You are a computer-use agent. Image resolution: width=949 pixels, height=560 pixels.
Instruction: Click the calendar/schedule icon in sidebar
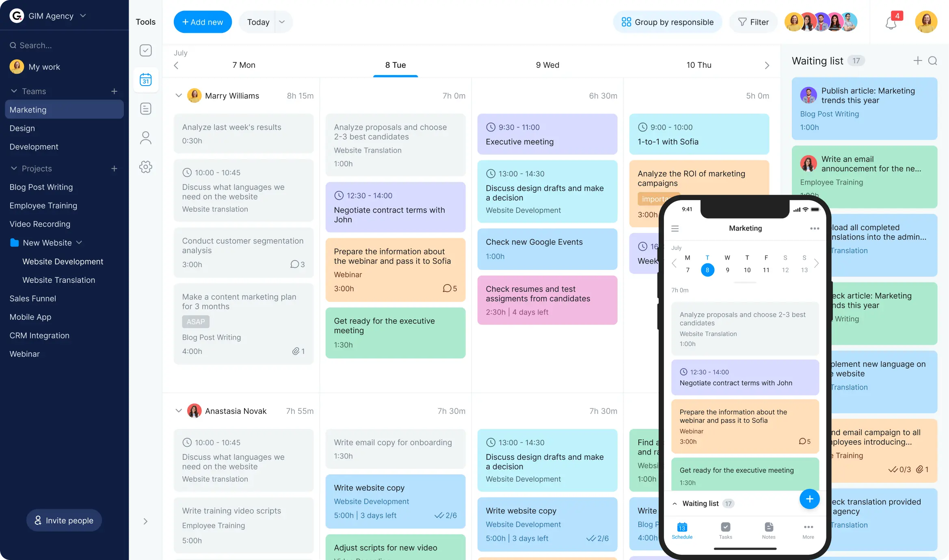[145, 80]
